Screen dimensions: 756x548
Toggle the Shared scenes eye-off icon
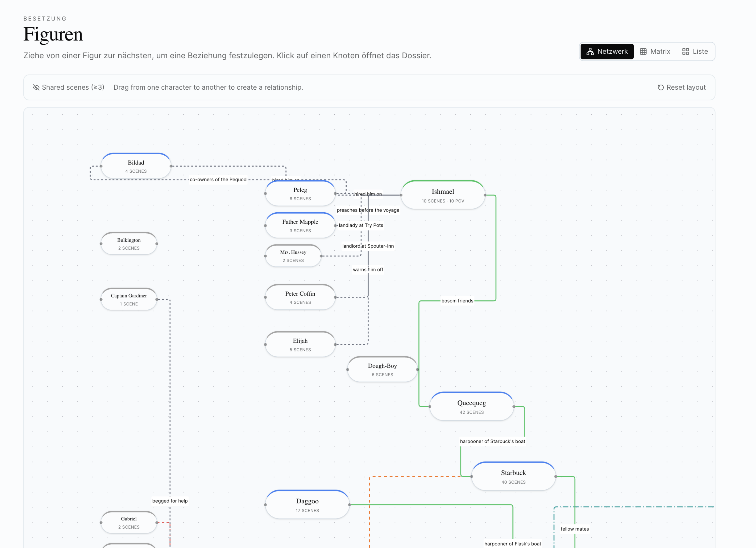coord(36,87)
